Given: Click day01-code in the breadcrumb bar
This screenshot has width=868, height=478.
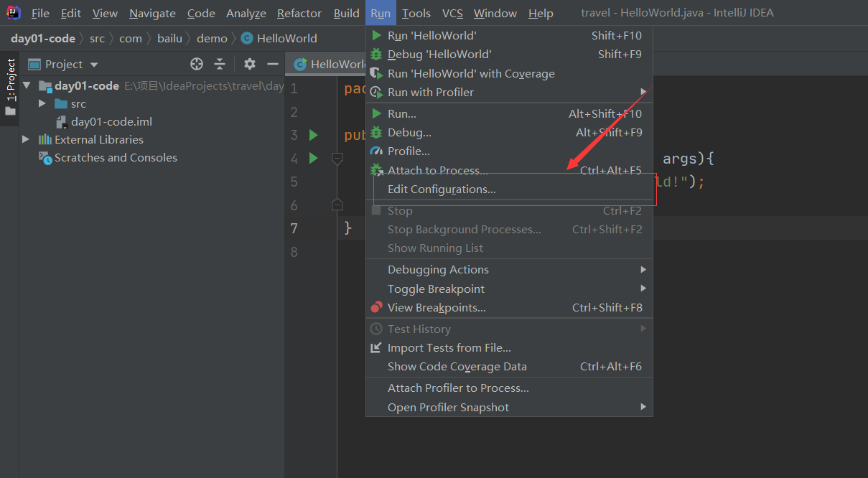Looking at the screenshot, I should [x=43, y=38].
